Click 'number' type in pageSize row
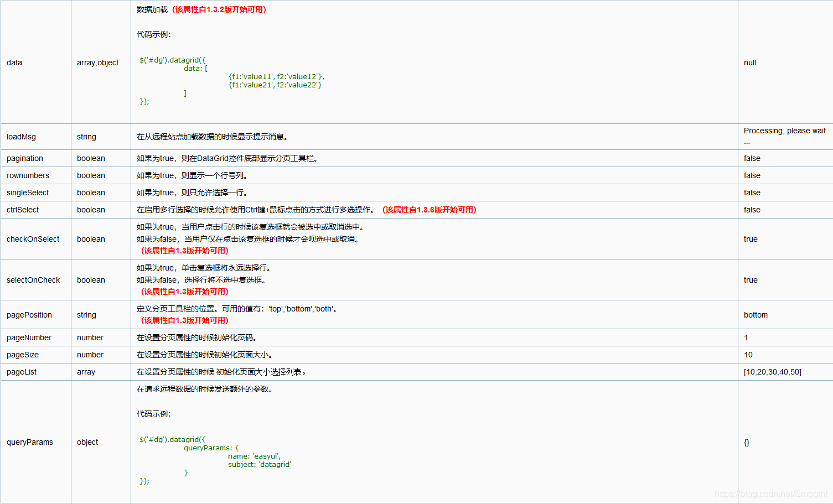This screenshot has width=833, height=504. tap(90, 355)
